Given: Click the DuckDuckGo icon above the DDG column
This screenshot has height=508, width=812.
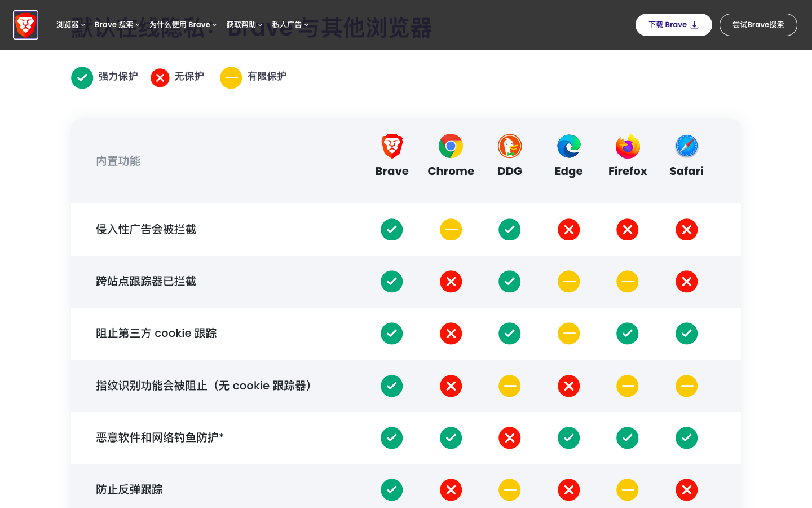Looking at the screenshot, I should click(x=510, y=146).
